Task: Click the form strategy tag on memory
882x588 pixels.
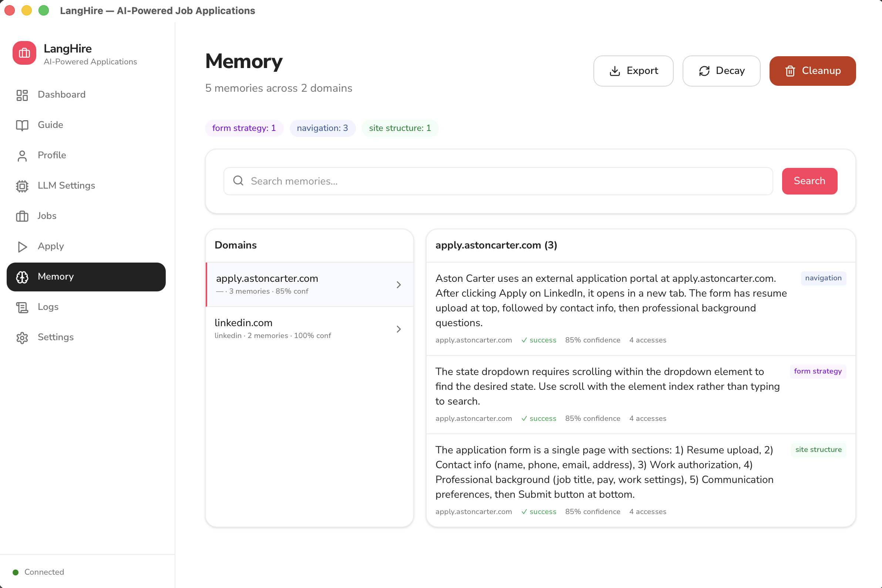Action: [818, 371]
